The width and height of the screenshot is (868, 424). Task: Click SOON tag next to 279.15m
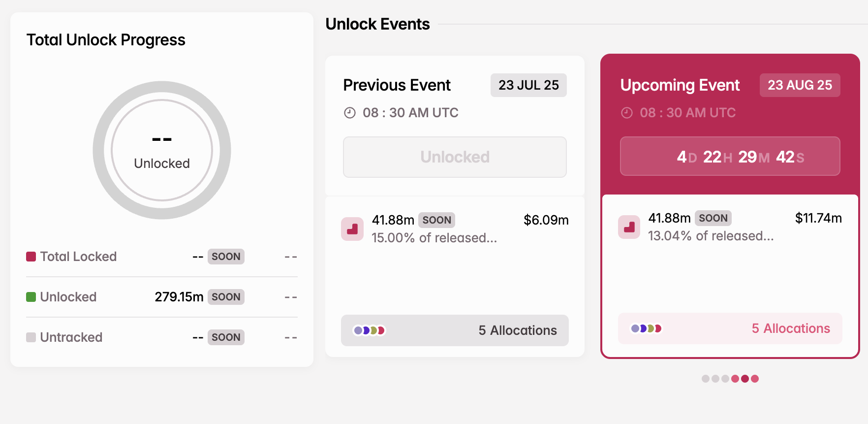[226, 297]
